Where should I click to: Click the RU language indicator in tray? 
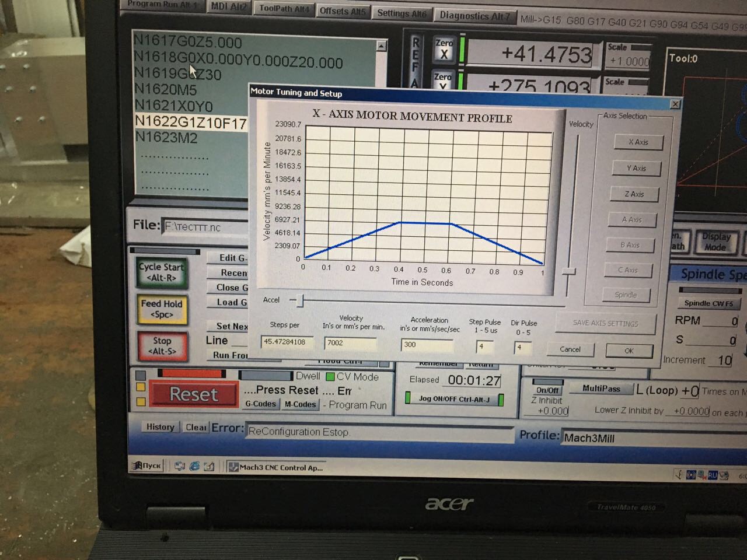[x=713, y=475]
